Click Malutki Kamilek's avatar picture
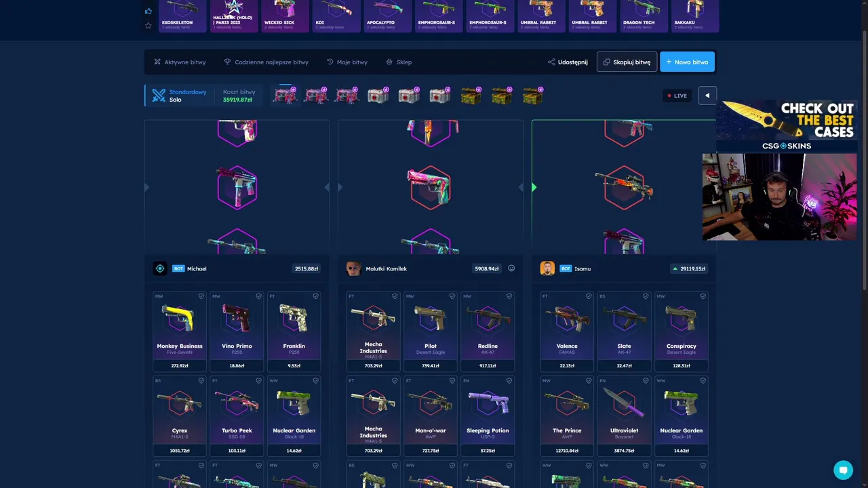Image resolution: width=868 pixels, height=488 pixels. pos(353,268)
